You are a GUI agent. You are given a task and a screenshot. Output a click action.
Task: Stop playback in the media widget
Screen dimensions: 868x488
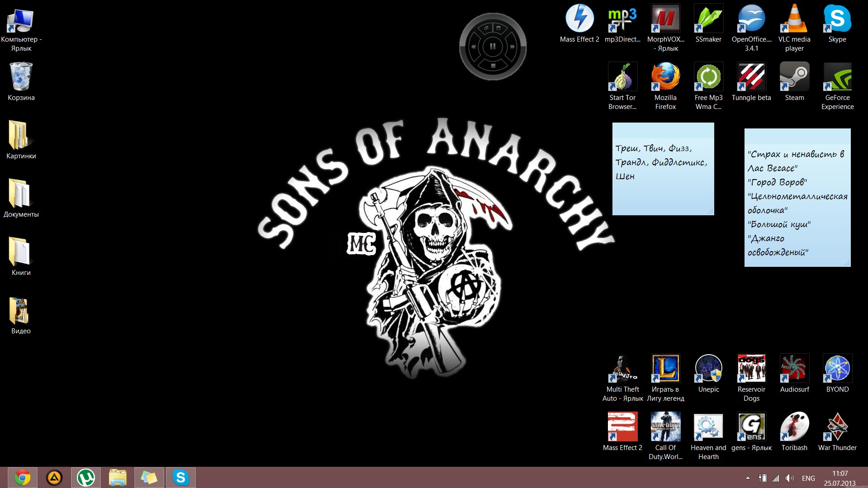493,66
